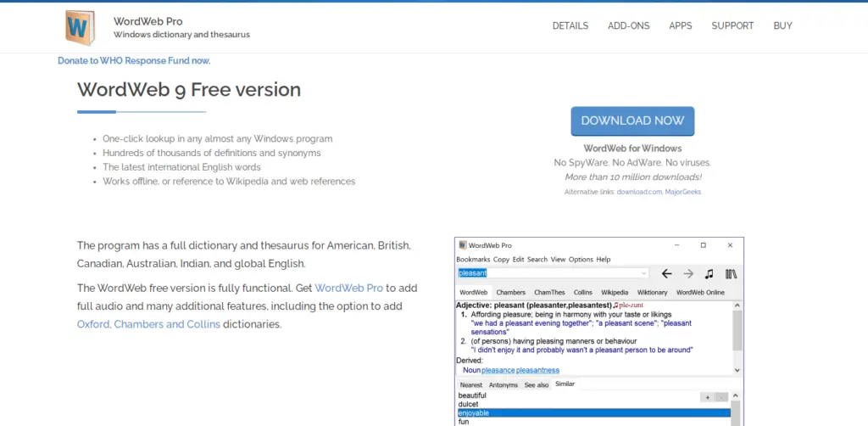Open the Options menu in WordWeb

point(581,260)
